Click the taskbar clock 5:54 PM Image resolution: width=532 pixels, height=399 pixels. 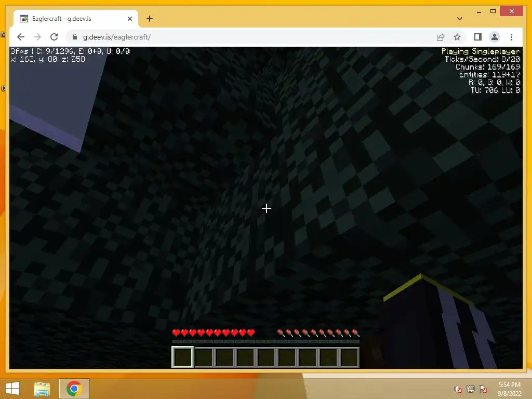509,385
